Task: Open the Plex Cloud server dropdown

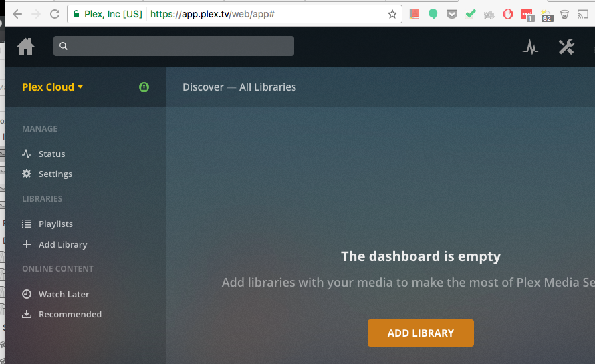Action: [x=52, y=87]
